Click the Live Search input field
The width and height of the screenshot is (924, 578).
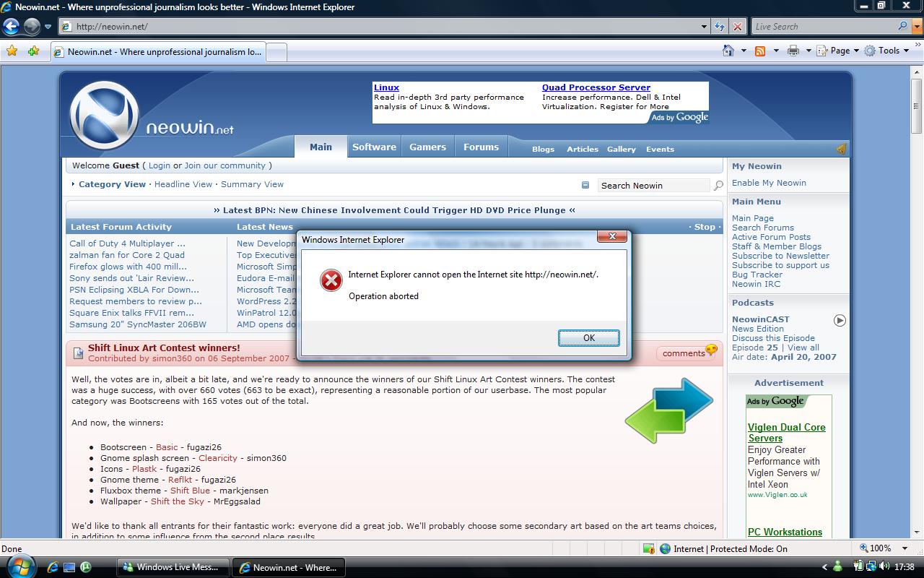tap(824, 27)
